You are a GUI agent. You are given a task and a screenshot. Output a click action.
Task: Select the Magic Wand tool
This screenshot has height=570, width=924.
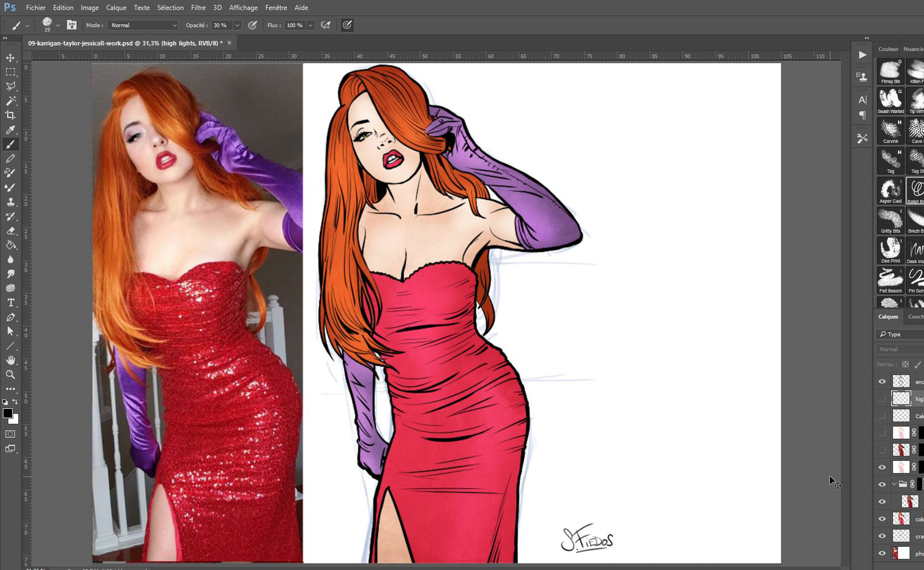[x=10, y=101]
